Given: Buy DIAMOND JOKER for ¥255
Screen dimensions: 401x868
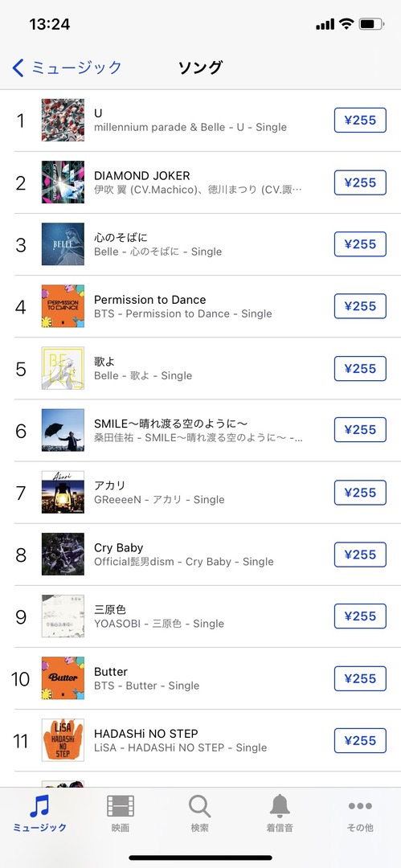Looking at the screenshot, I should pyautogui.click(x=360, y=182).
